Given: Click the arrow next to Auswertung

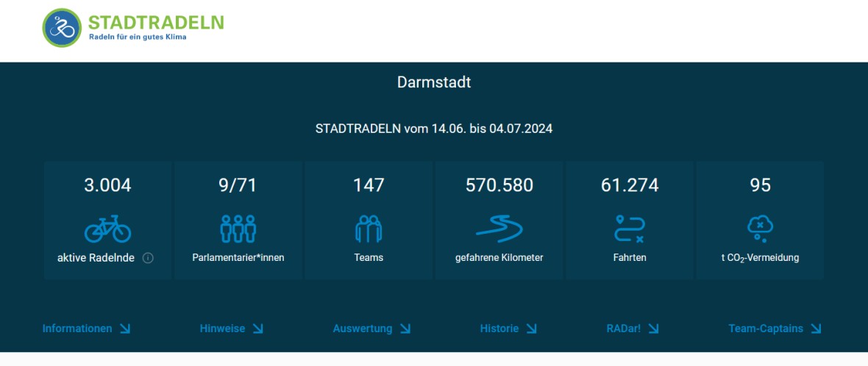Looking at the screenshot, I should pos(405,329).
